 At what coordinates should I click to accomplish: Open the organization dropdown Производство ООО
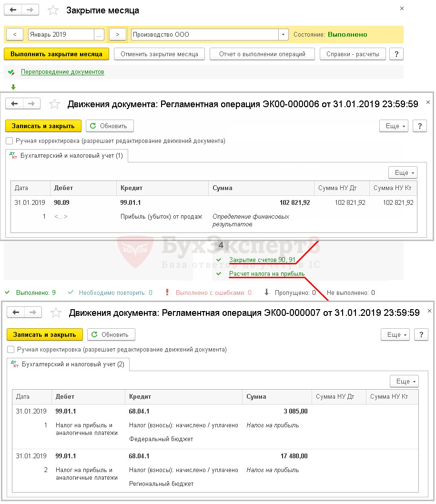pos(284,34)
